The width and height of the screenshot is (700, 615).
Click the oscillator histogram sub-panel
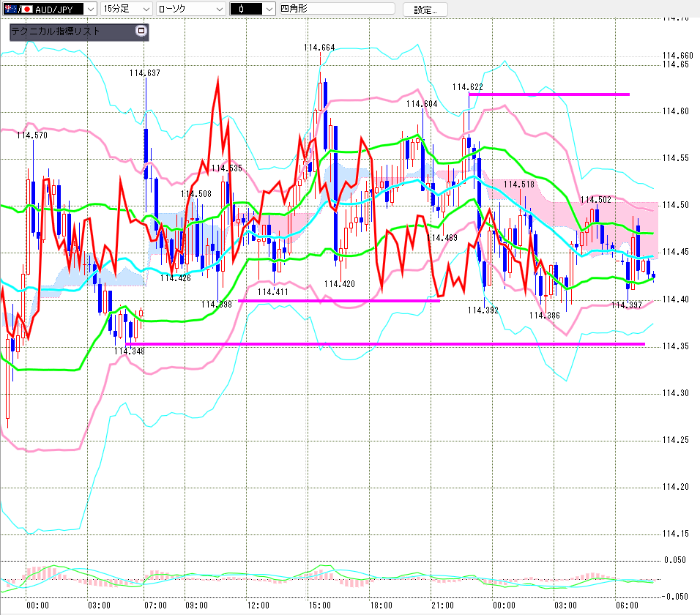point(330,578)
